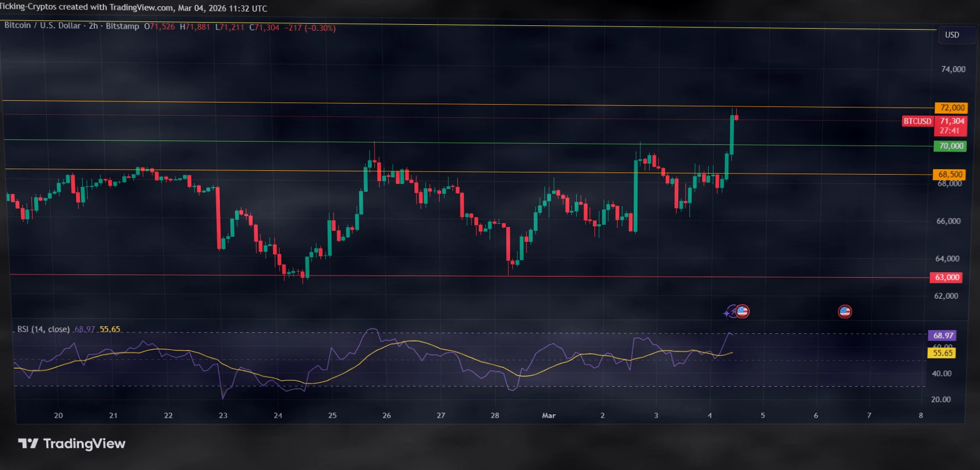Select the green 70,000 price label
980x470 pixels.
pos(950,146)
